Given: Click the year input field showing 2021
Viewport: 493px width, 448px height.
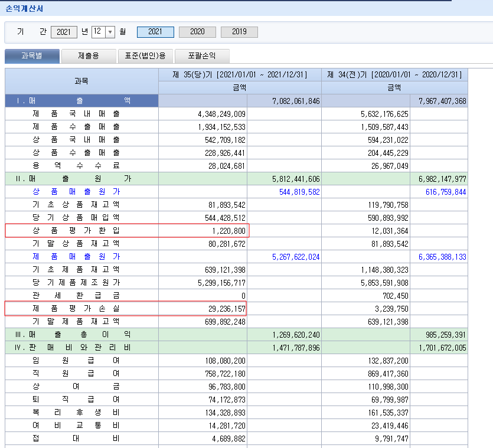Looking at the screenshot, I should coord(64,32).
